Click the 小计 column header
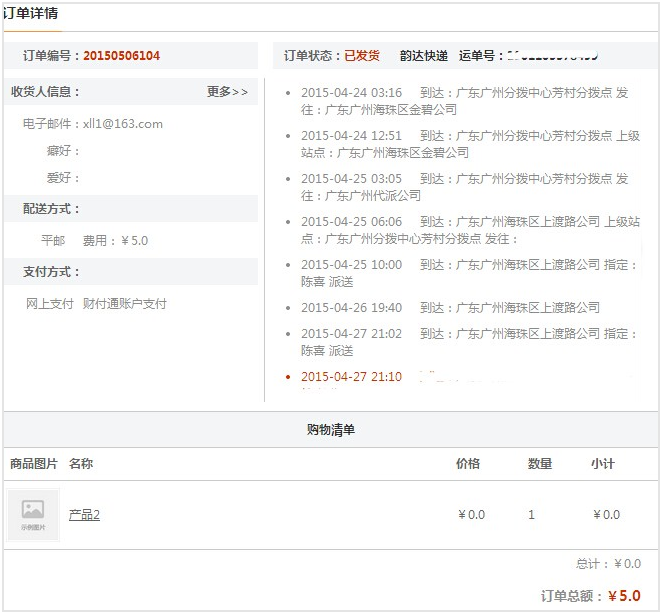This screenshot has width=662, height=615. click(603, 464)
